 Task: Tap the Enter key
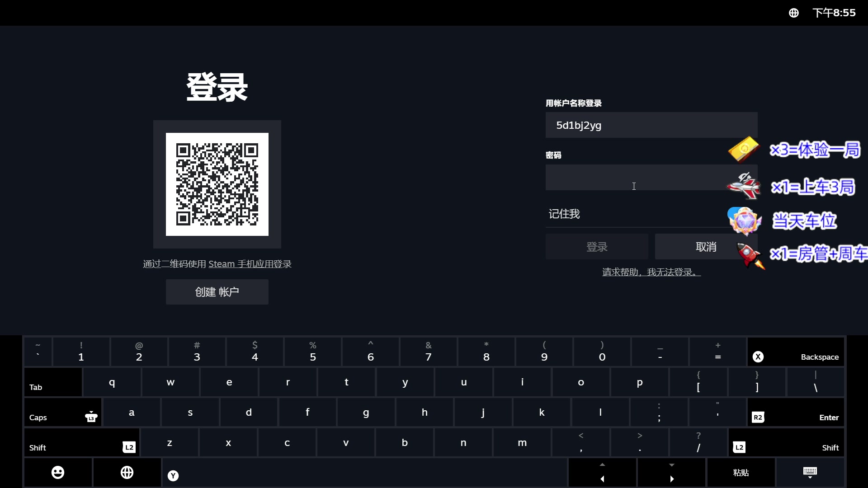coord(796,412)
